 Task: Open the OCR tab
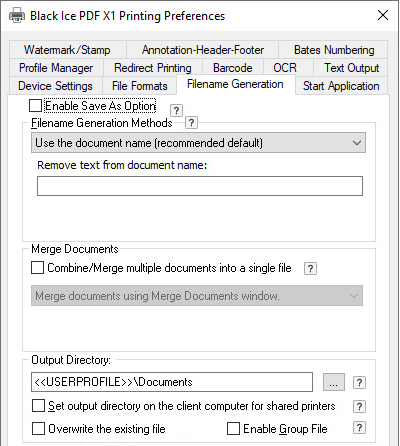click(285, 68)
